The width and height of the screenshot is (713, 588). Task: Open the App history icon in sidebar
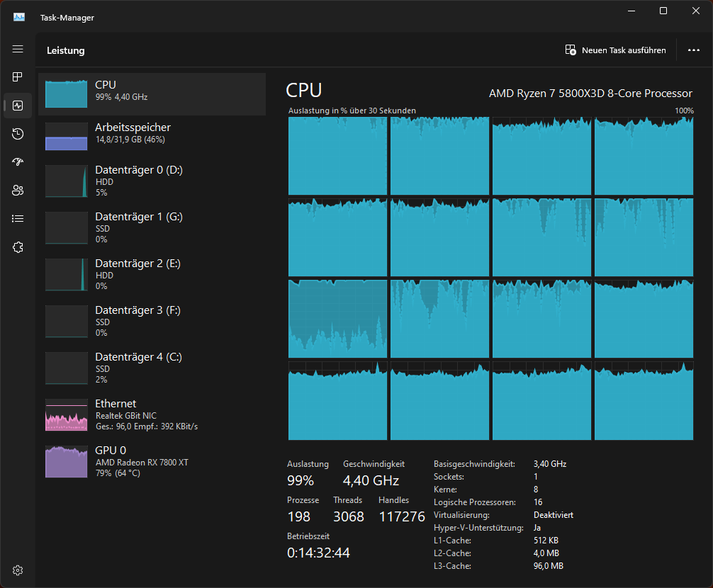pos(18,134)
